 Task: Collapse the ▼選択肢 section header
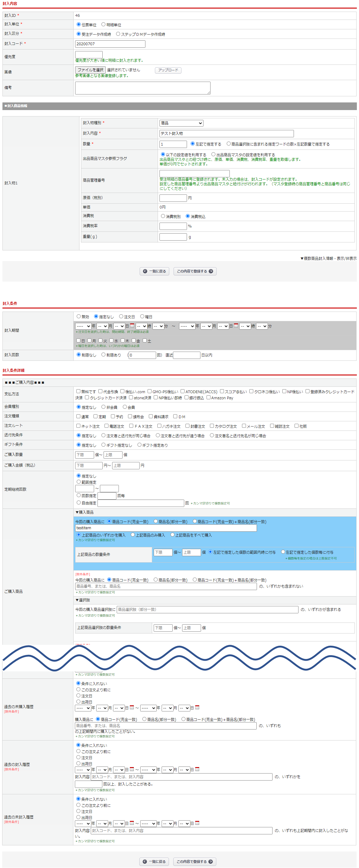[x=83, y=600]
